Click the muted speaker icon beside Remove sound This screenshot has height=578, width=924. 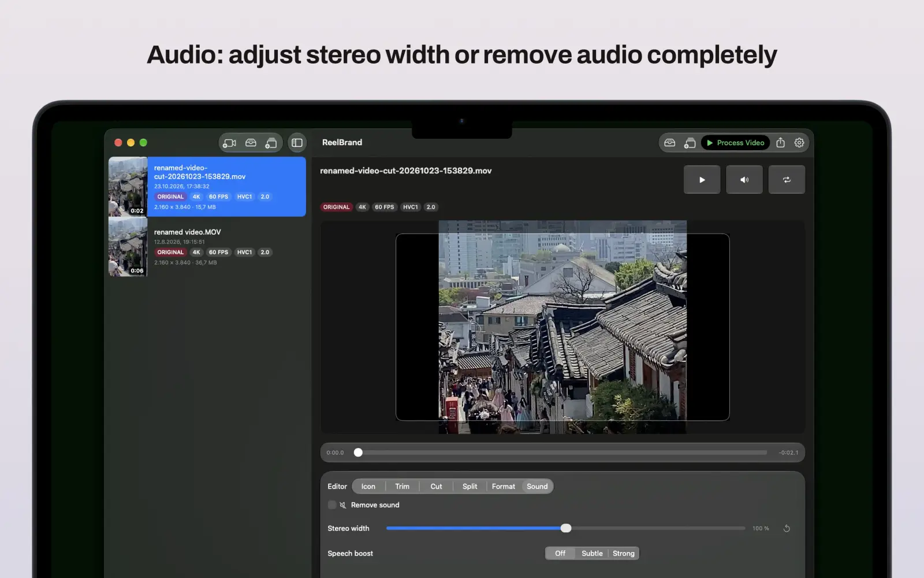click(x=343, y=505)
